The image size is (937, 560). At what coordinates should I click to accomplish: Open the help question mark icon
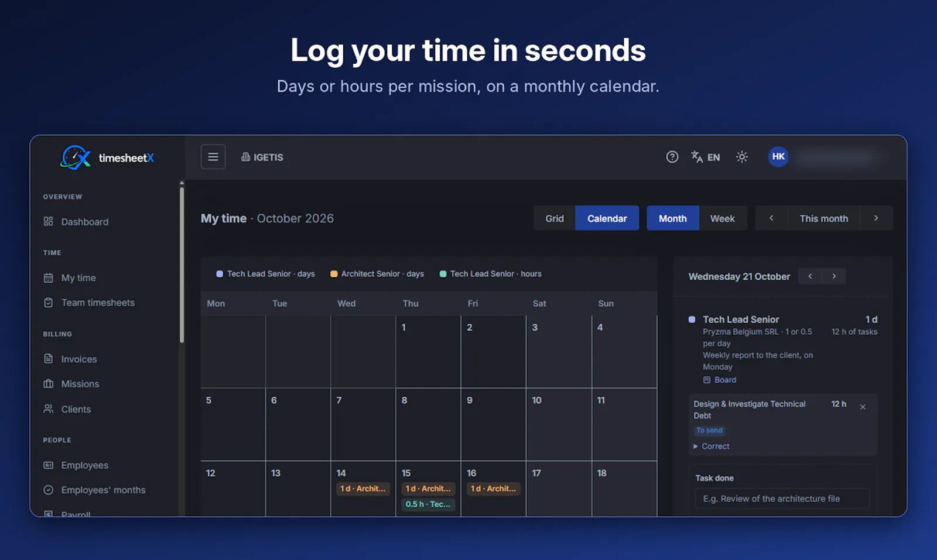point(672,157)
